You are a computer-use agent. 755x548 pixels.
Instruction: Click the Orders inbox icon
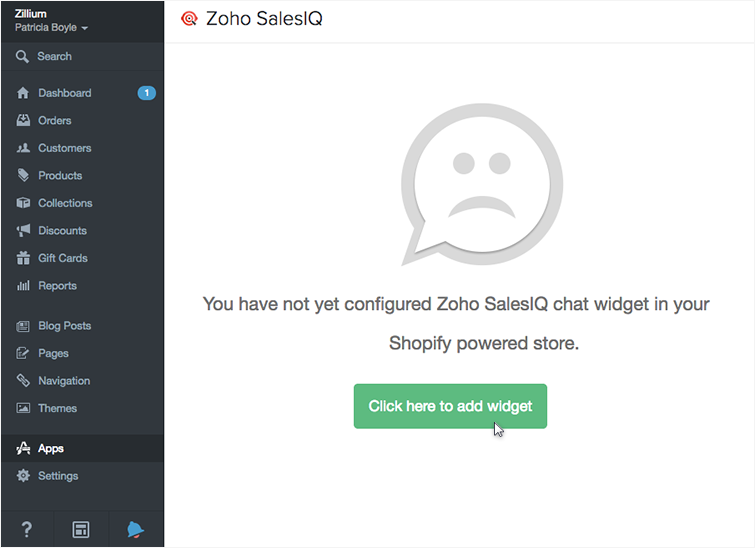[23, 121]
